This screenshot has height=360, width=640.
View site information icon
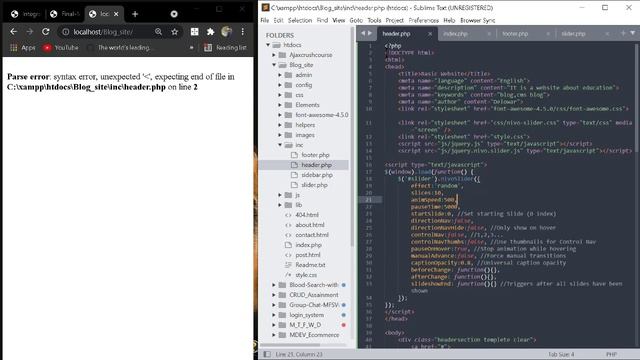coord(65,32)
